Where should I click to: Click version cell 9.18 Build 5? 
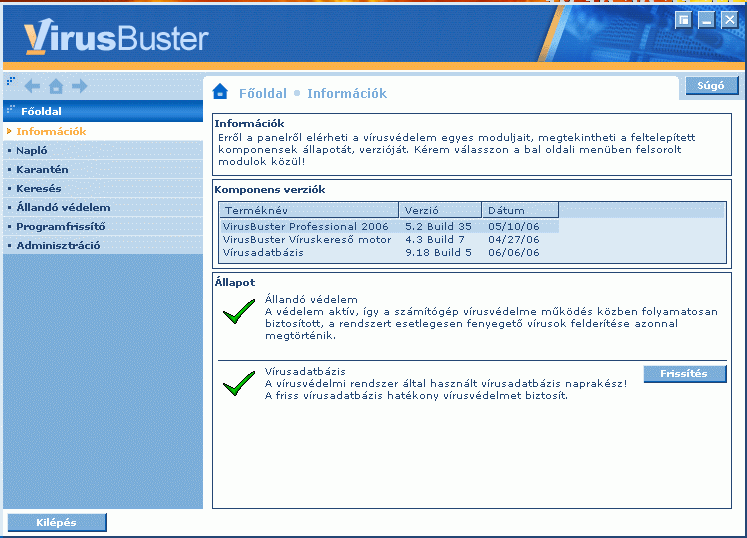tap(438, 252)
